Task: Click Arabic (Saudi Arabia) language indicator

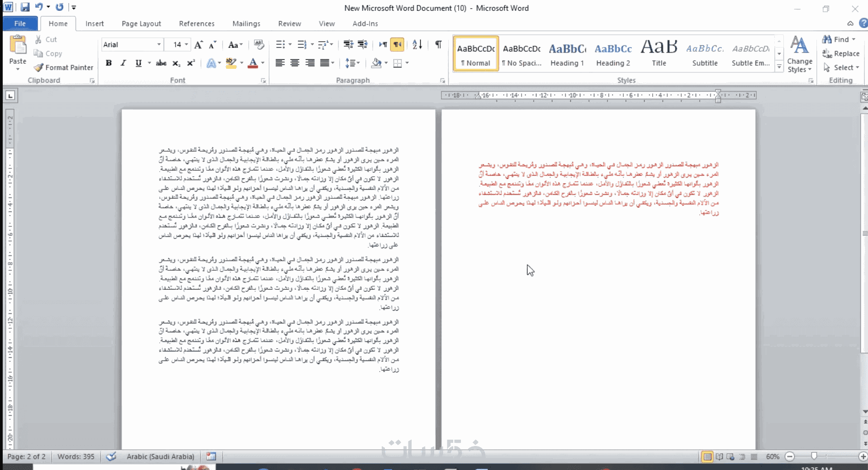Action: 160,456
